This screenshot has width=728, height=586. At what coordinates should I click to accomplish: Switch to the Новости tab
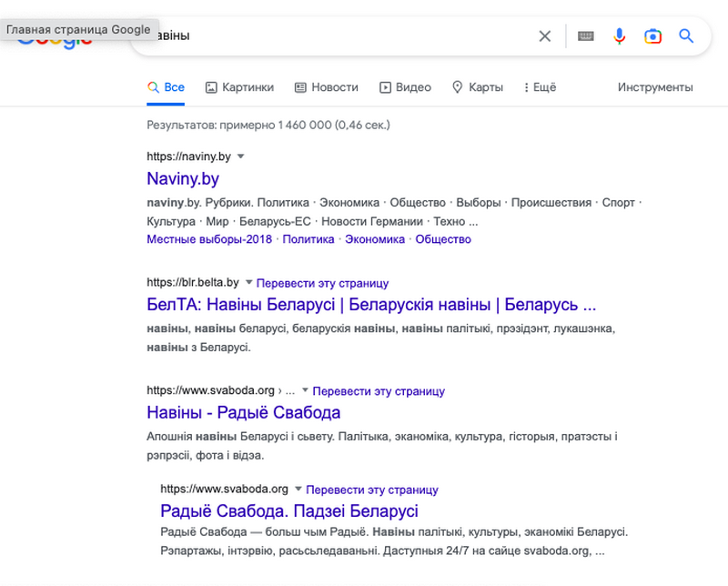tap(326, 87)
